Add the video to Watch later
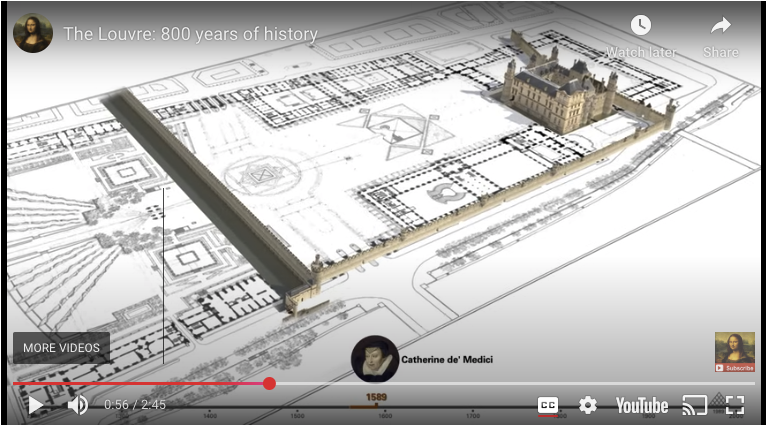Viewport: 766px width, 426px height. (x=641, y=35)
